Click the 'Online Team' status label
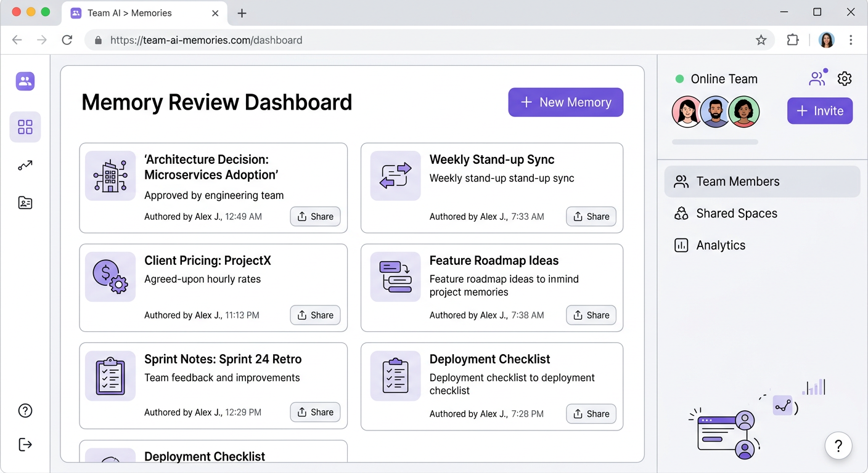The height and width of the screenshot is (473, 868). [x=724, y=79]
